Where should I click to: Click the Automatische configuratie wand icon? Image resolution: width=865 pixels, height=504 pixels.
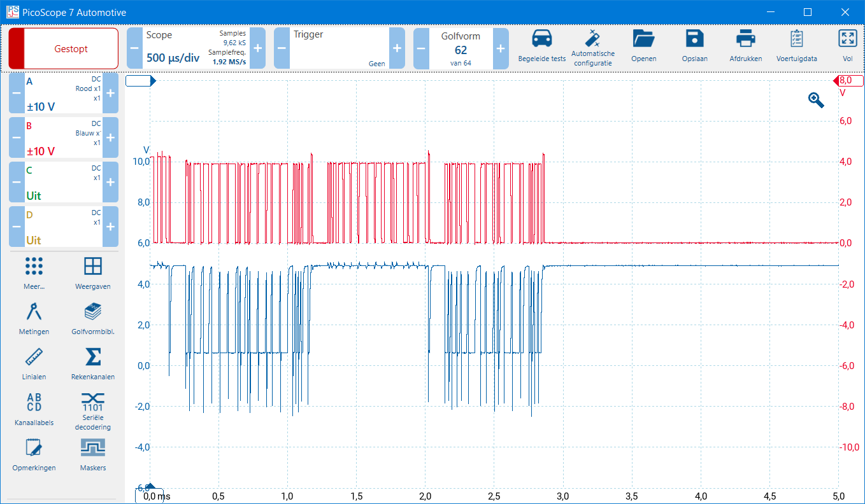point(592,39)
